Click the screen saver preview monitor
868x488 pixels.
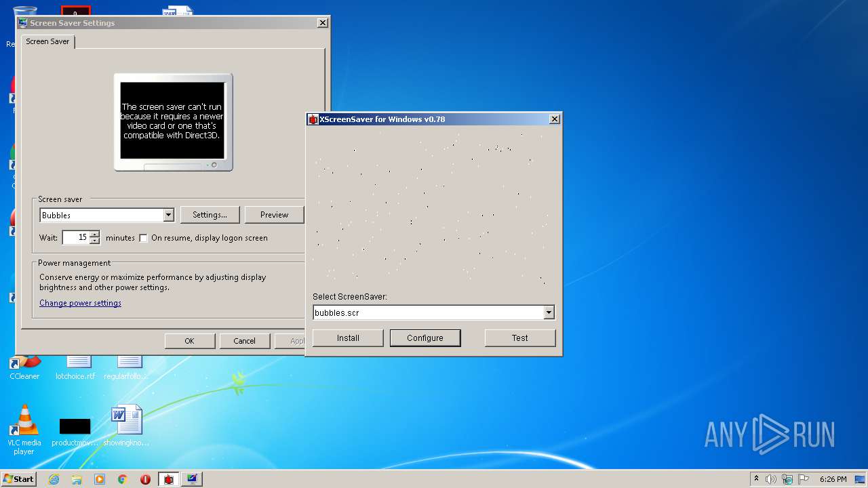[173, 121]
